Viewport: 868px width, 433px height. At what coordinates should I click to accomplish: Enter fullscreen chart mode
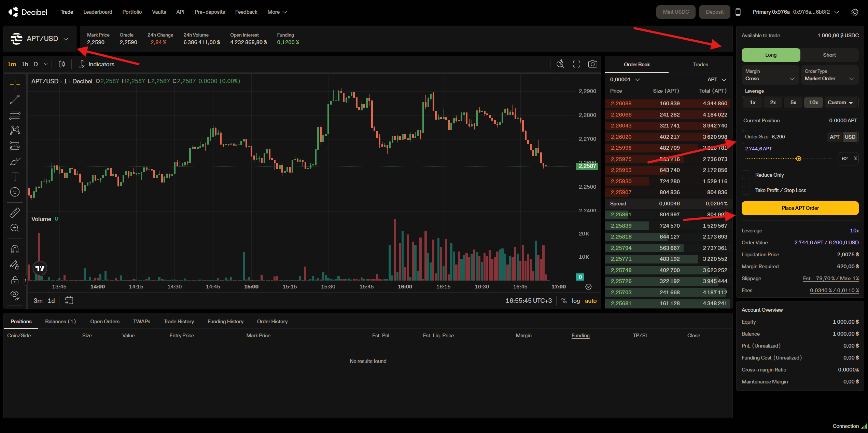coord(576,64)
